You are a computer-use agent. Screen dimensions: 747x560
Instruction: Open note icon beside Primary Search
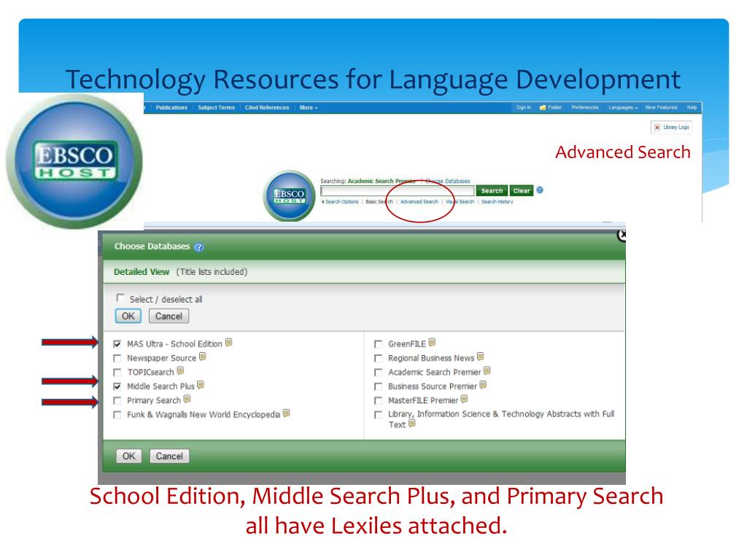click(x=187, y=399)
